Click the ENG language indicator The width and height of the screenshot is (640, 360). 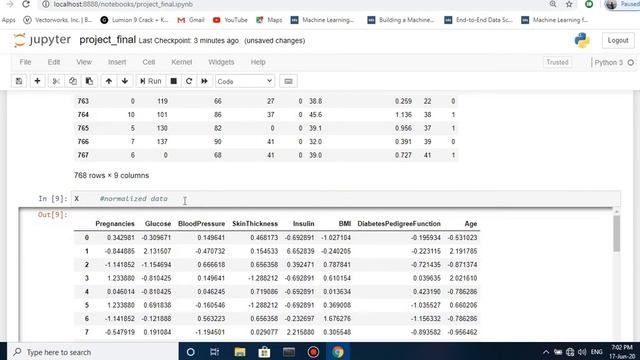point(596,352)
